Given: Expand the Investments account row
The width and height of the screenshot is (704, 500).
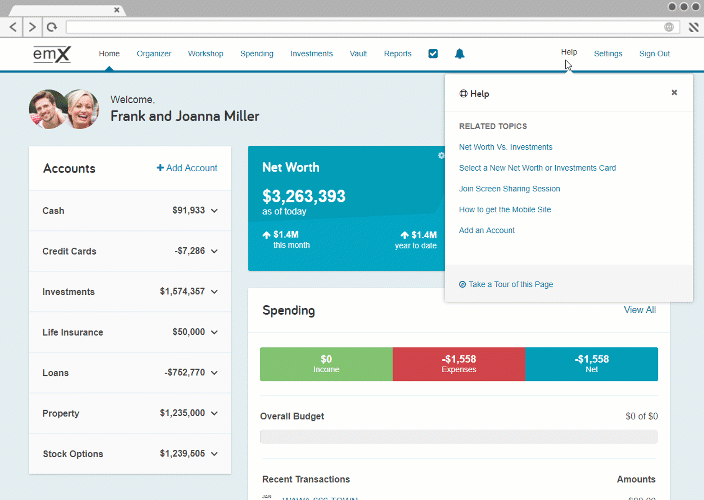Looking at the screenshot, I should coord(130,291).
